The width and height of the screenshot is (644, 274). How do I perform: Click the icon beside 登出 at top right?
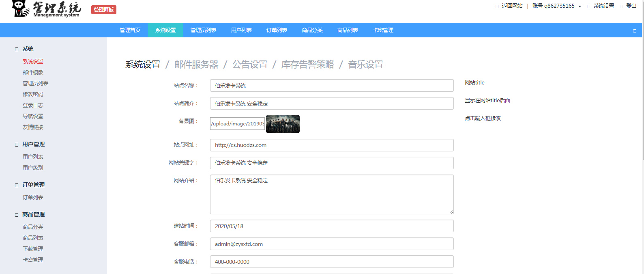pos(621,6)
